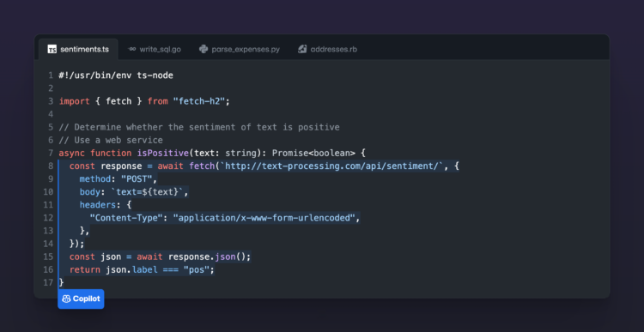Click the Go icon on write_sql.go tab
Screen dimensions: 644x332
(132, 49)
